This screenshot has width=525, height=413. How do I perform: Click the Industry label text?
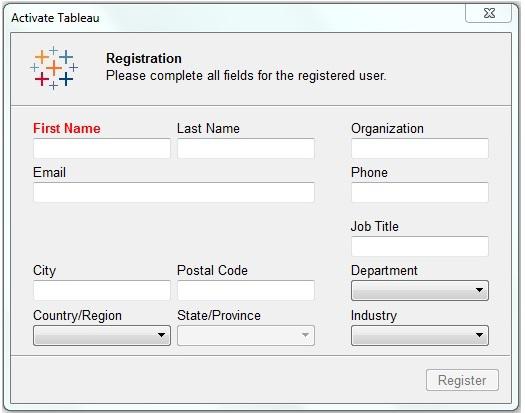[x=374, y=316]
